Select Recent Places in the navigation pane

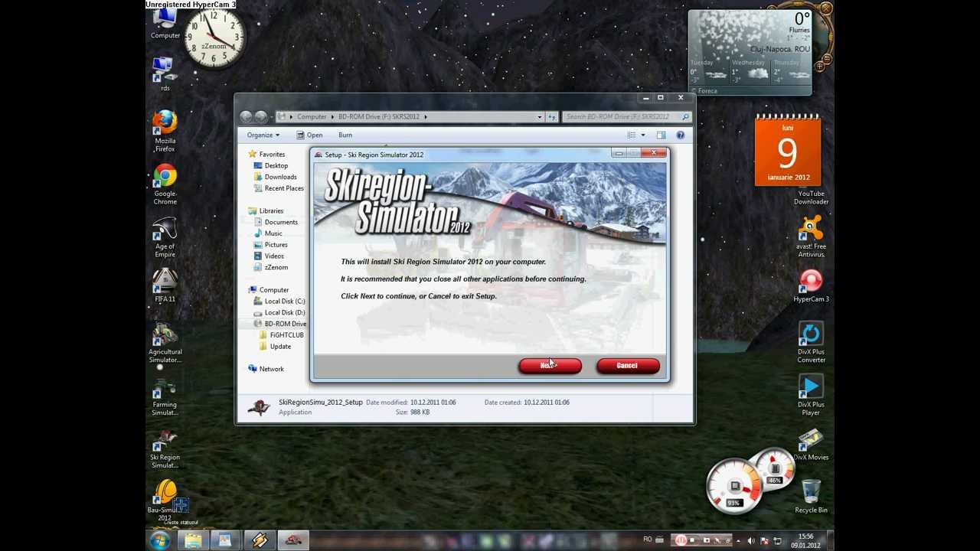click(278, 188)
